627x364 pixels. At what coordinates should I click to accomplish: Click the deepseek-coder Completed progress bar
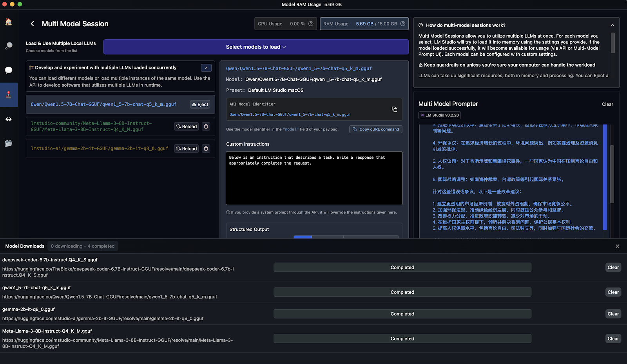click(x=402, y=268)
